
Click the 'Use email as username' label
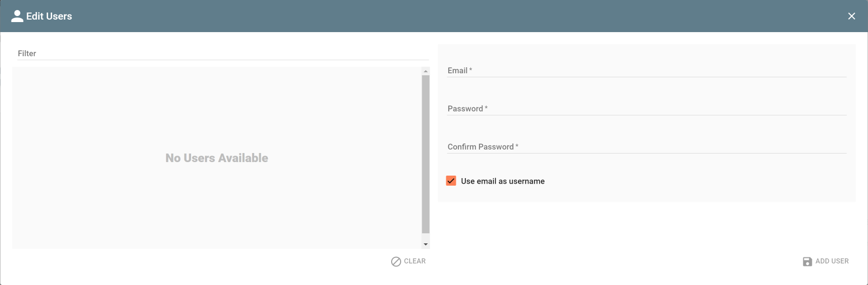point(502,181)
